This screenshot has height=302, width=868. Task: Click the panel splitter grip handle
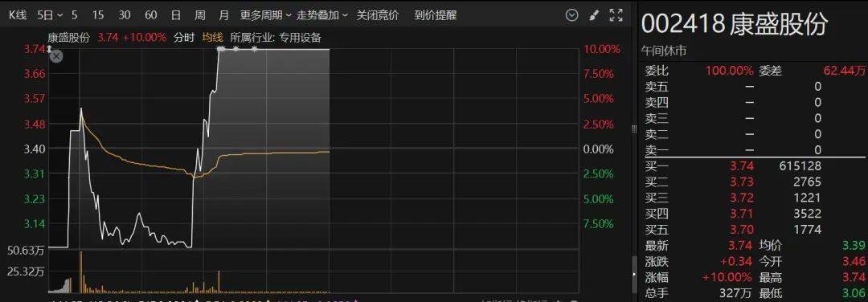tap(634, 129)
